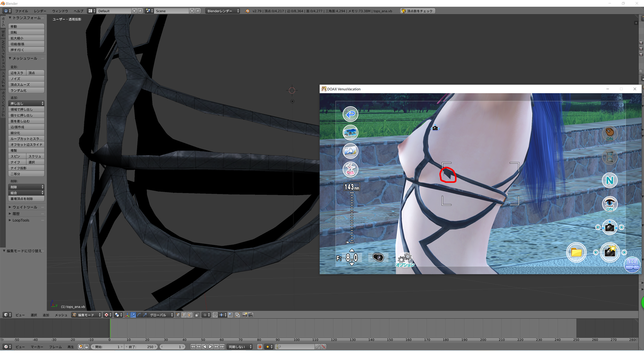Open the ファイル menu
This screenshot has height=362, width=644.
point(21,11)
